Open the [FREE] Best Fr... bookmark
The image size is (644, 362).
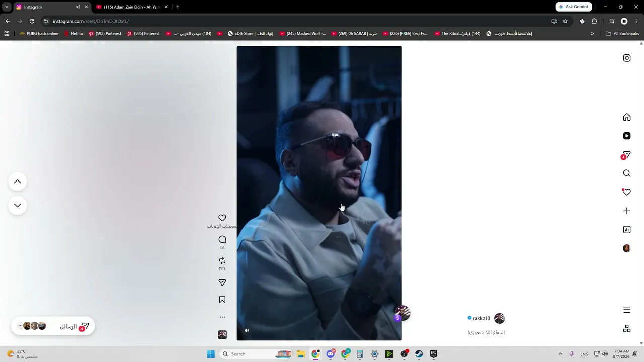pyautogui.click(x=405, y=34)
